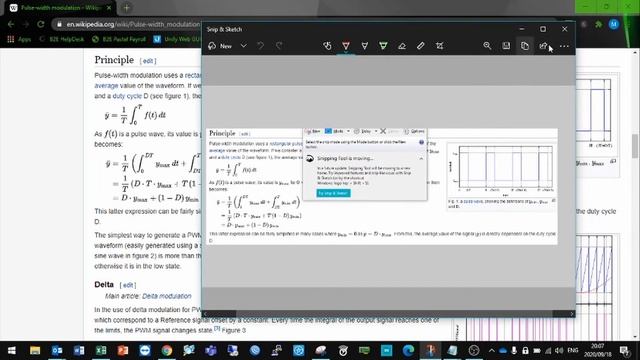Open Excel from the taskbar

coord(101,350)
